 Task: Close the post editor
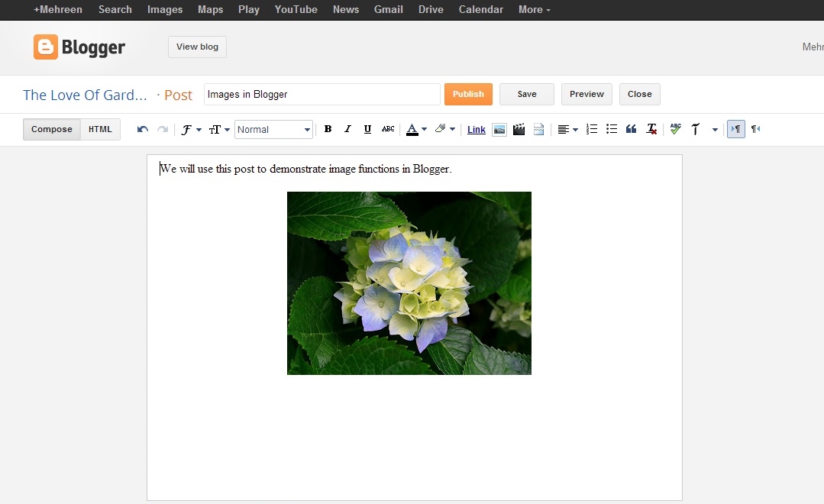(x=639, y=94)
